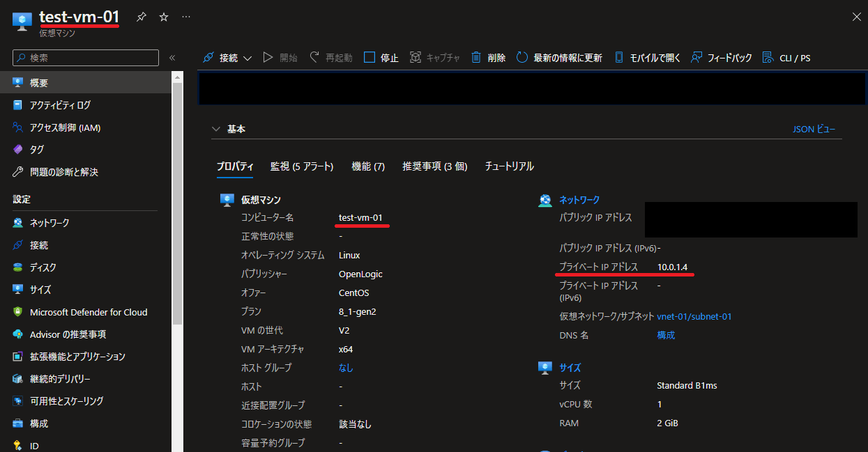Select the プラン value 8_1-gen2
868x452 pixels.
[x=359, y=311]
